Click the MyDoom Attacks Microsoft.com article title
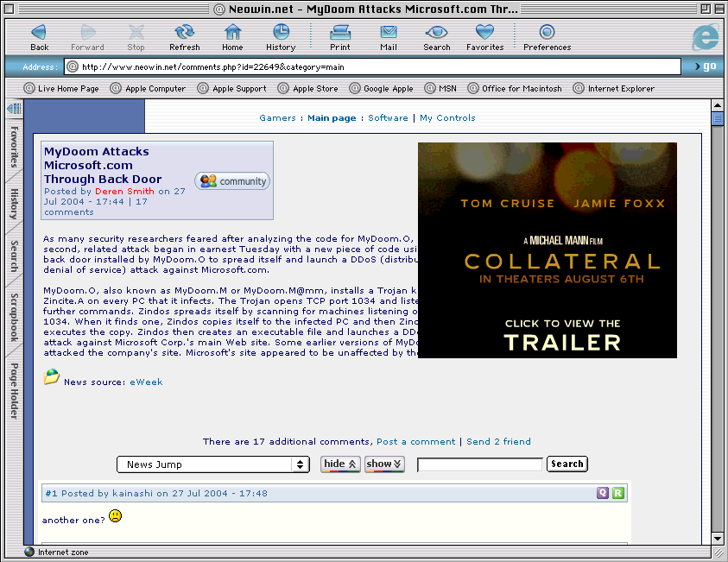The image size is (728, 562). [103, 165]
